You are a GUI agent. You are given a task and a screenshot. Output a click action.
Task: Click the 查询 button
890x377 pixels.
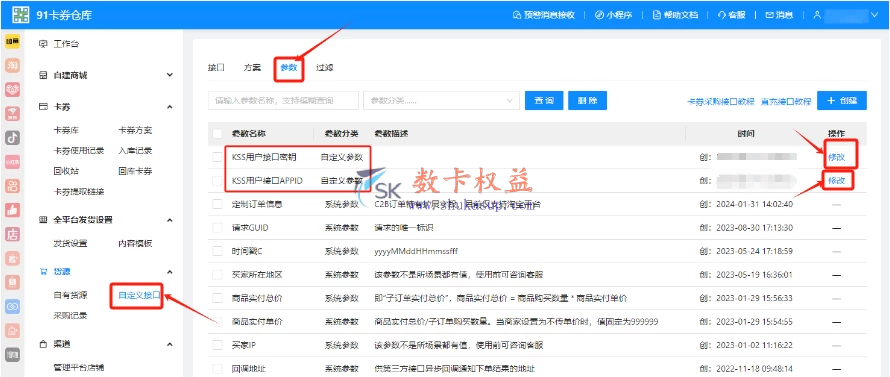pyautogui.click(x=544, y=100)
